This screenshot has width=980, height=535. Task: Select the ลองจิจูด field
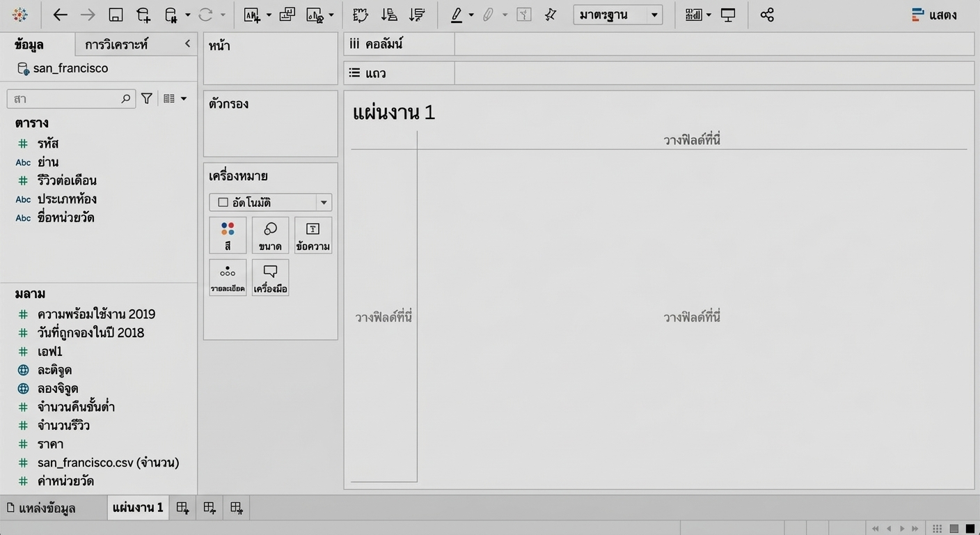point(58,389)
